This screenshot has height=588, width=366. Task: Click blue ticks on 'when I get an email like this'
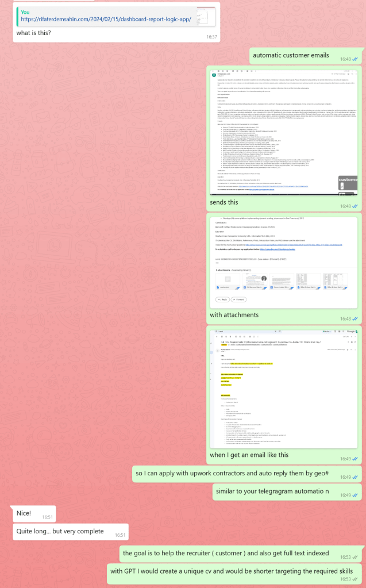(x=355, y=459)
